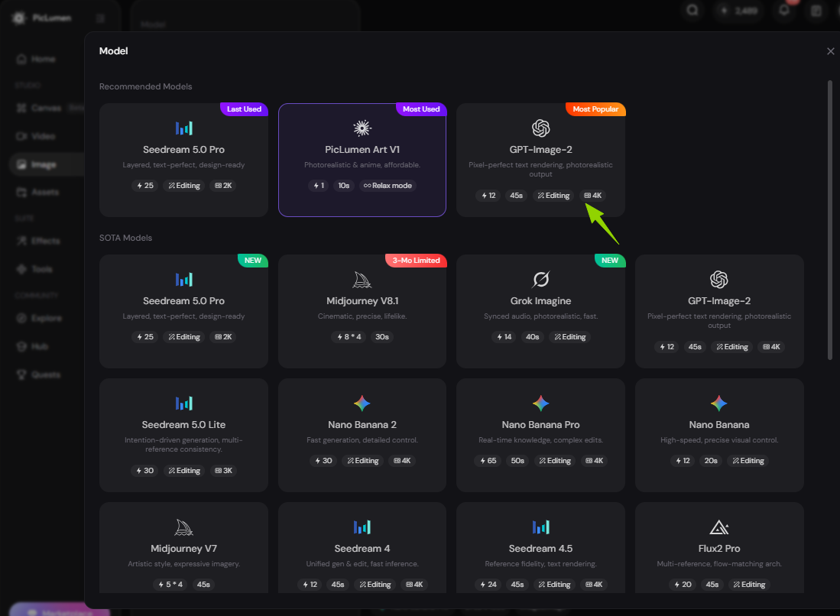Choose the PicLumen Art V1 model card
This screenshot has height=616, width=840.
[362, 160]
